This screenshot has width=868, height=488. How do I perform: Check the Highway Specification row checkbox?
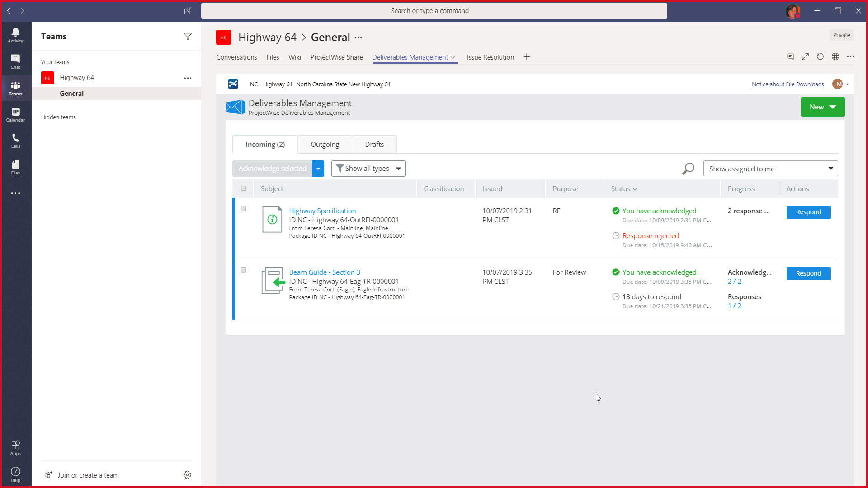(x=244, y=209)
